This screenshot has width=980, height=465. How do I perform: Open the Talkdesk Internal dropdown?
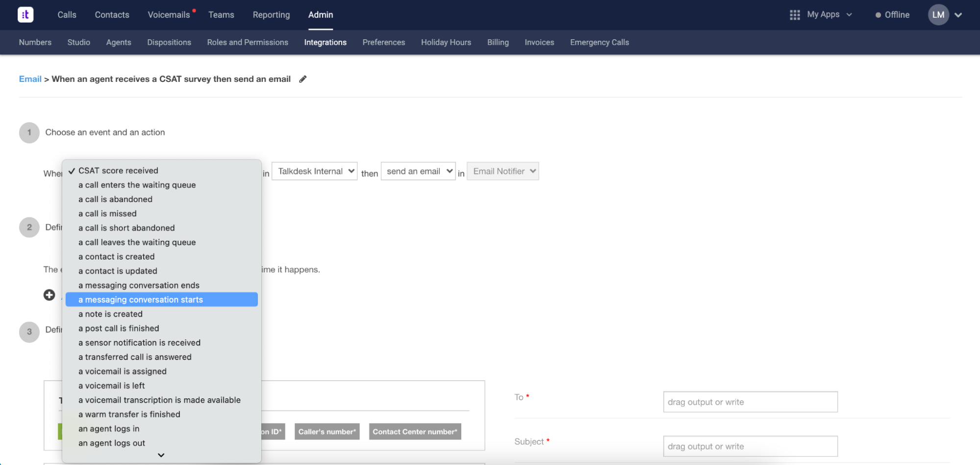[x=314, y=171]
